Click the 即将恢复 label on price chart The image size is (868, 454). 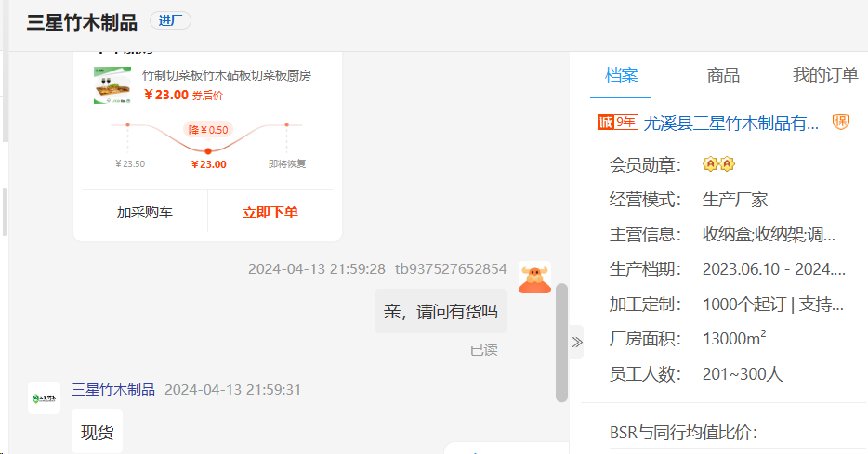[x=287, y=163]
